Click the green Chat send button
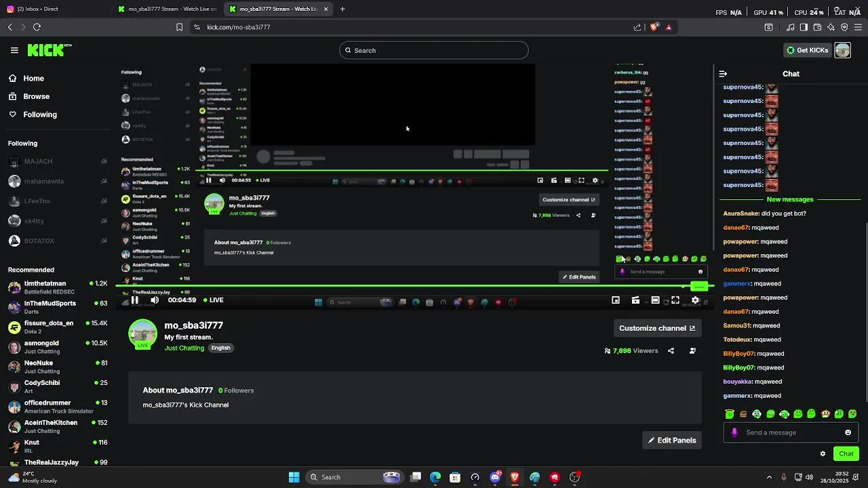The width and height of the screenshot is (868, 488). click(x=846, y=454)
